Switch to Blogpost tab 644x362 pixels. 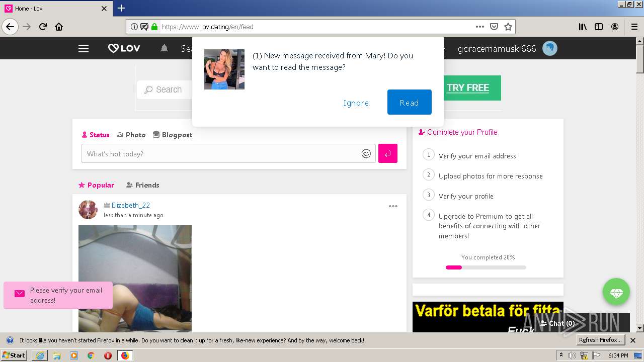173,135
